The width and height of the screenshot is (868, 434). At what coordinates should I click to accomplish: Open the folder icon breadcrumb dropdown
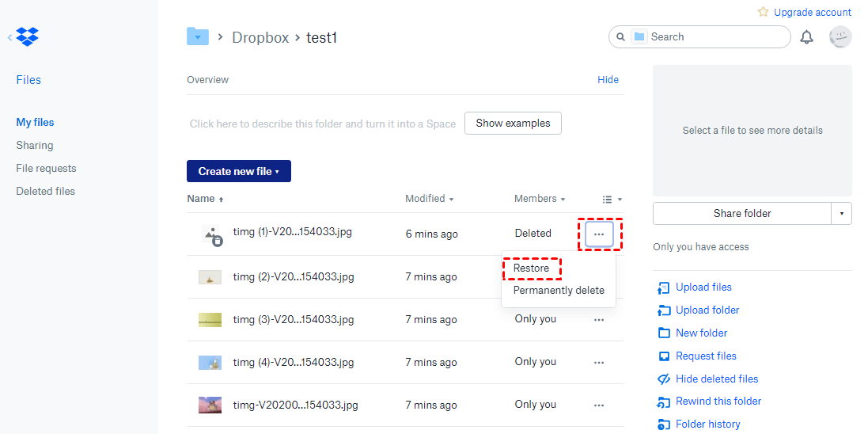[198, 36]
